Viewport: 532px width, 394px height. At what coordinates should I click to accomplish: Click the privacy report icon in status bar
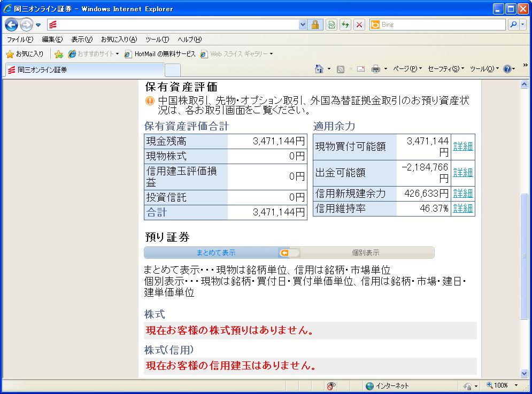(x=331, y=385)
